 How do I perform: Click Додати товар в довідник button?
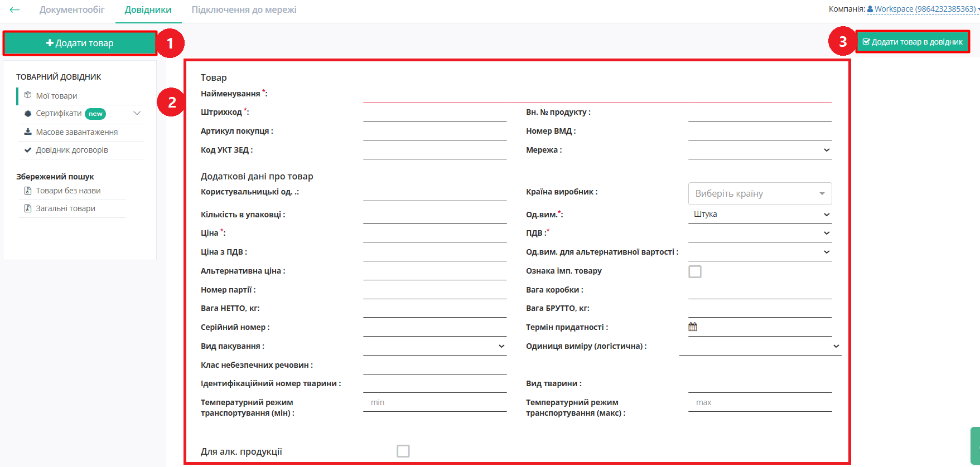913,42
